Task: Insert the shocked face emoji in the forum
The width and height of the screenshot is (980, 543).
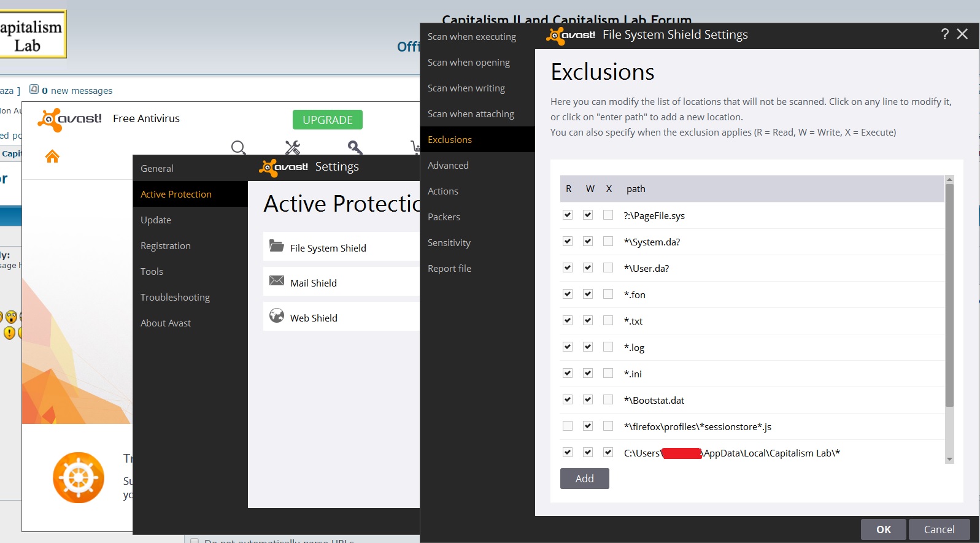Action: point(12,317)
